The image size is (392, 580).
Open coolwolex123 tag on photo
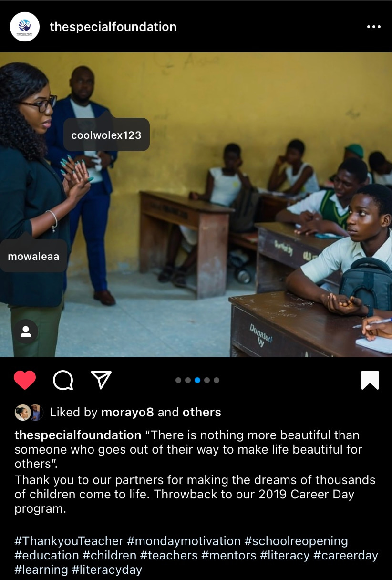tap(106, 135)
